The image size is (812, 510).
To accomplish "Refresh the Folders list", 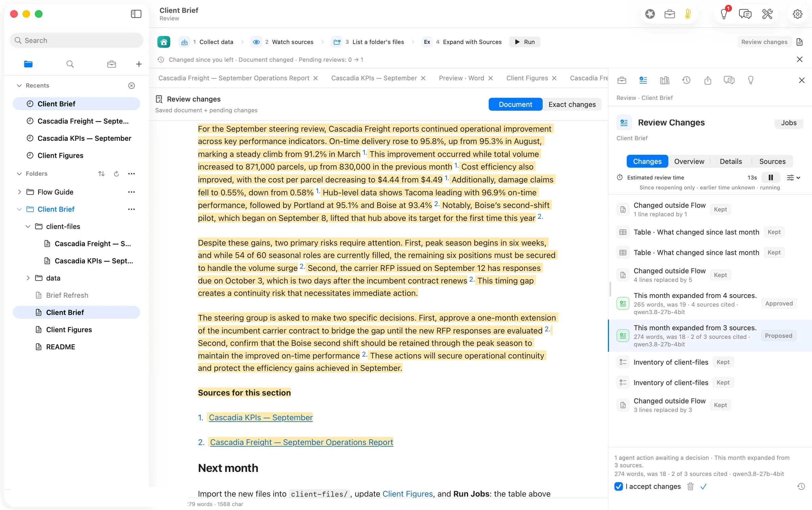I will [116, 174].
